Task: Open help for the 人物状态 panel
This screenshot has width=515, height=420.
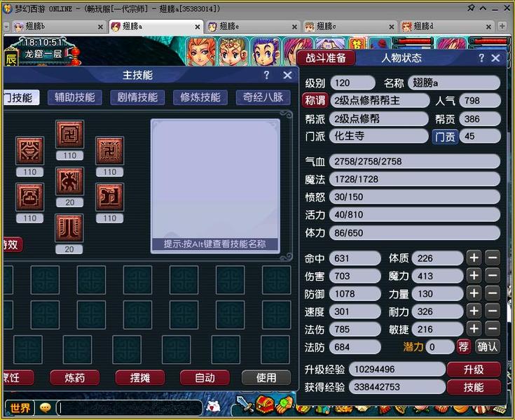Action: coord(481,58)
